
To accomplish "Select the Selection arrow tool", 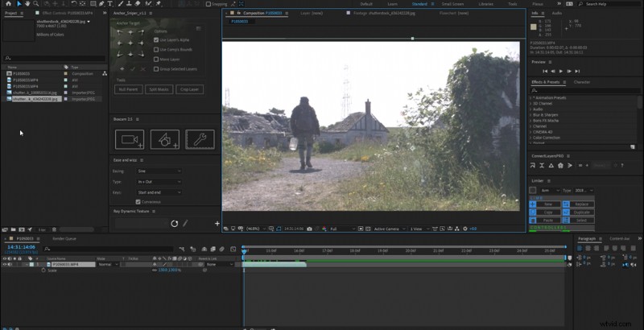I will click(x=19, y=4).
